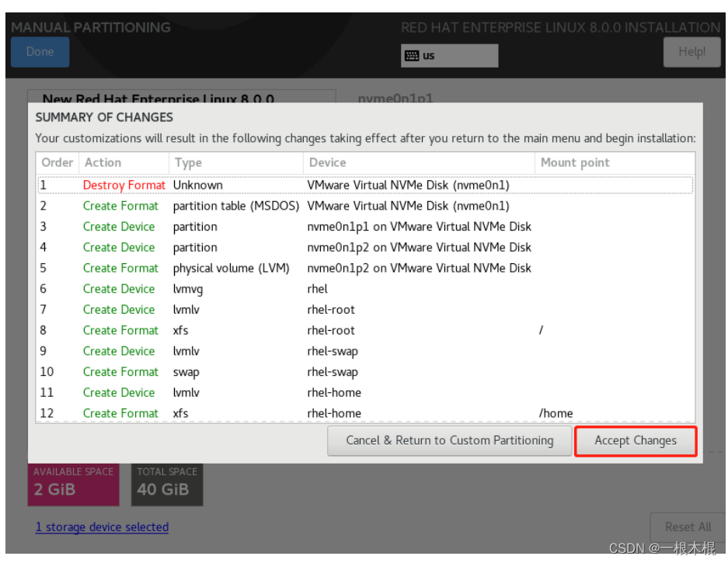
Task: Select row 1 Destroy Format
Action: [365, 185]
